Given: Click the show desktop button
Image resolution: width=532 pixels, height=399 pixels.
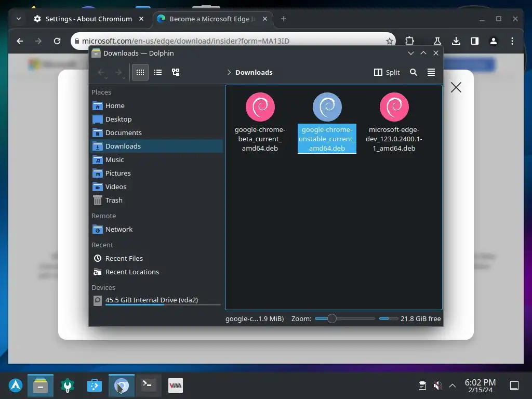Looking at the screenshot, I should (514, 385).
